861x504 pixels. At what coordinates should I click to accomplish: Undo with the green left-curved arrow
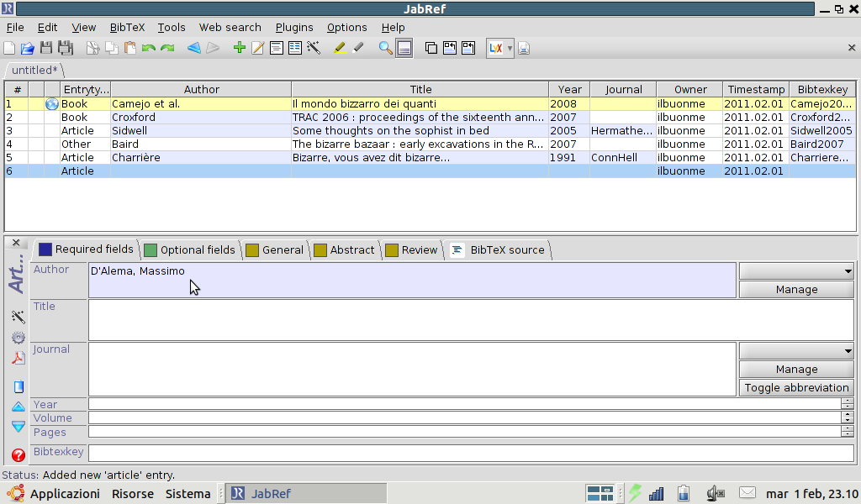tap(148, 48)
